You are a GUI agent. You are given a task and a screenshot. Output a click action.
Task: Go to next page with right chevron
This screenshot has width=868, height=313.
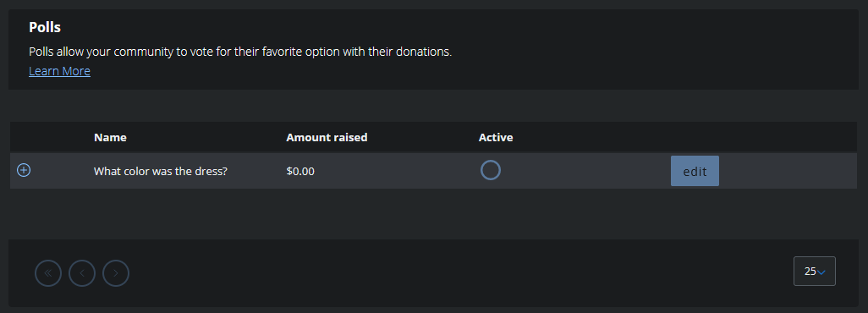(116, 273)
